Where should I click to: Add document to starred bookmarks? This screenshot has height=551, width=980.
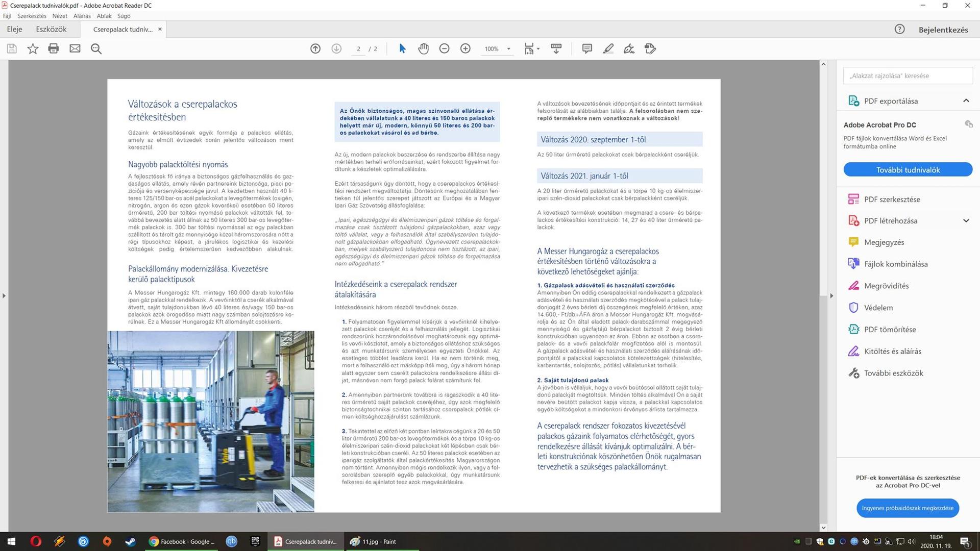tap(33, 49)
